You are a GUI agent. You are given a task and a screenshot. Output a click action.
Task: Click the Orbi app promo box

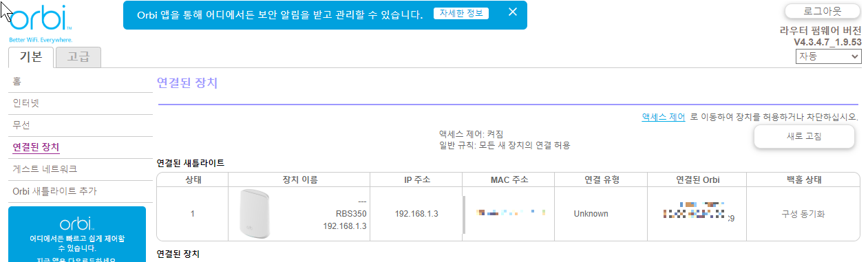click(76, 234)
